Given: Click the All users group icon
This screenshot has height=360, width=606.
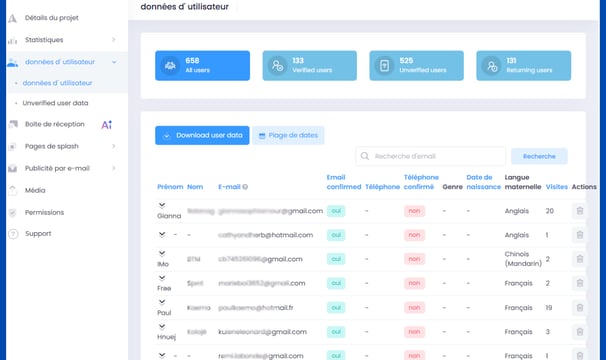Looking at the screenshot, I should point(170,66).
